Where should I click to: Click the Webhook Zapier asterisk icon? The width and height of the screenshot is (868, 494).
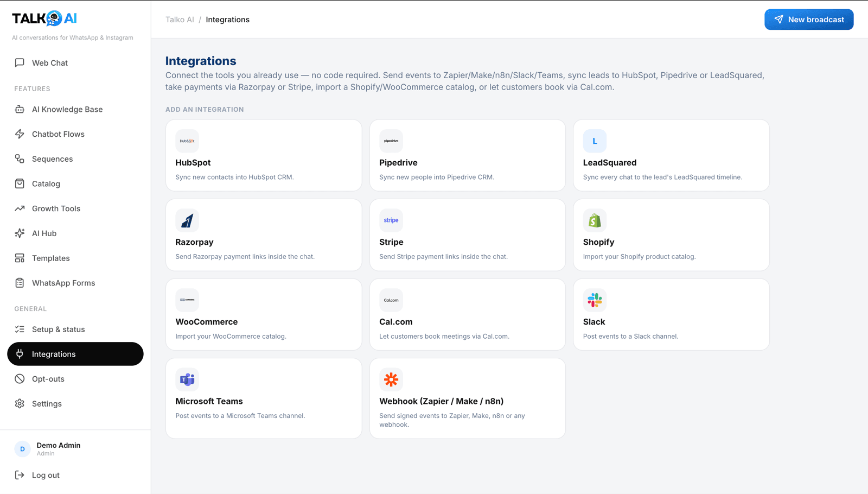tap(391, 379)
